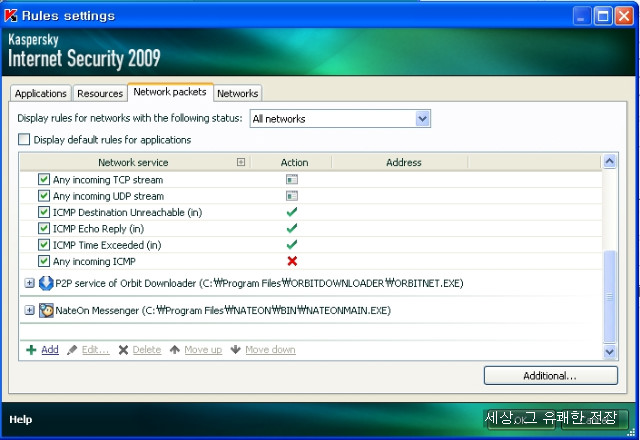Disable the Any incoming ICMP rule checkbox

(44, 261)
